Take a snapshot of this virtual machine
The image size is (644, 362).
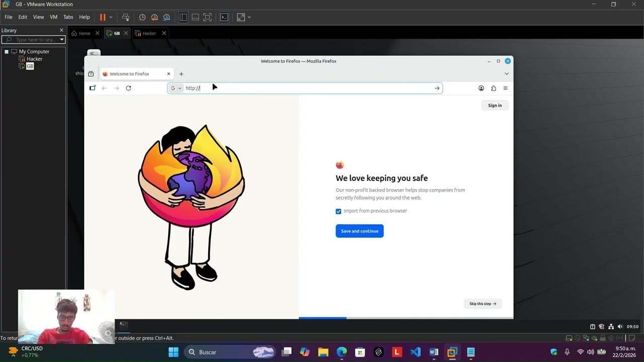point(142,17)
